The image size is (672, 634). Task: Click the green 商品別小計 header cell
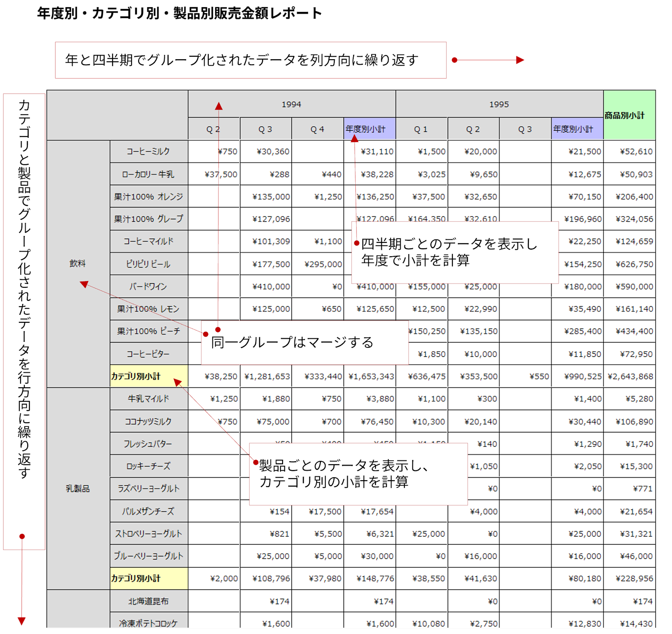pyautogui.click(x=629, y=115)
